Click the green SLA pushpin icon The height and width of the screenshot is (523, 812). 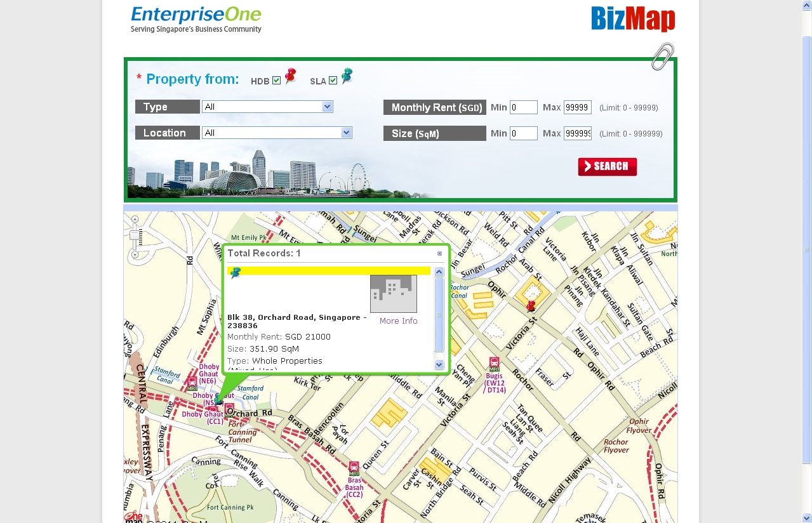(346, 76)
